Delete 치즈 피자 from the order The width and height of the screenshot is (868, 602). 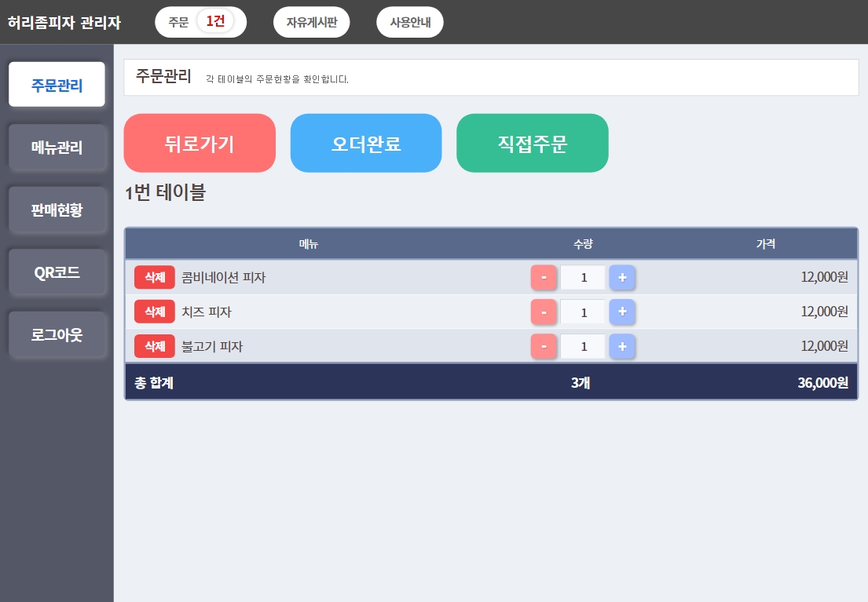coord(154,312)
